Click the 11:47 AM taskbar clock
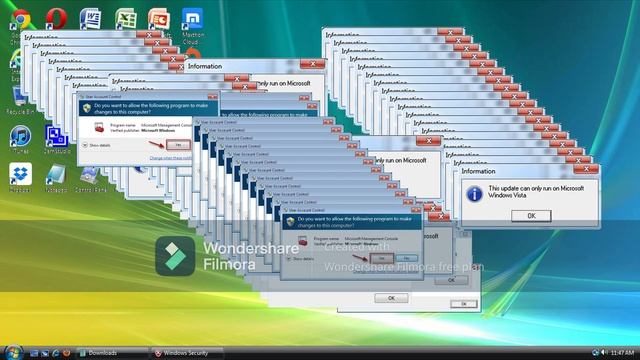Viewport: 640px width, 360px height. coord(622,353)
